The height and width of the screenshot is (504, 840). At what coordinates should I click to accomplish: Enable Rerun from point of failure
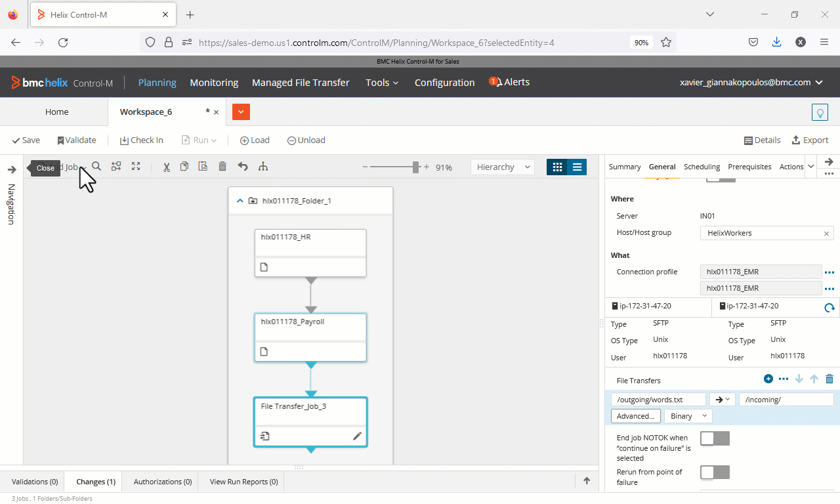point(715,472)
